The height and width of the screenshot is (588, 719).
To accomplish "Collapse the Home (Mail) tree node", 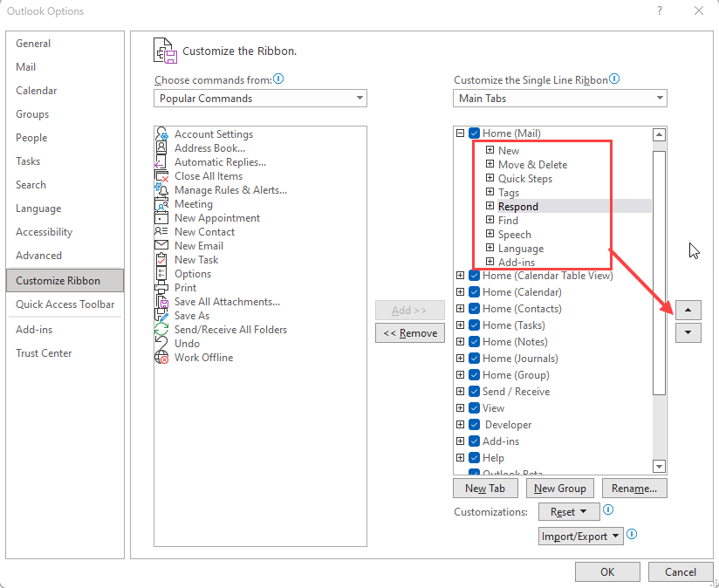I will tap(461, 133).
